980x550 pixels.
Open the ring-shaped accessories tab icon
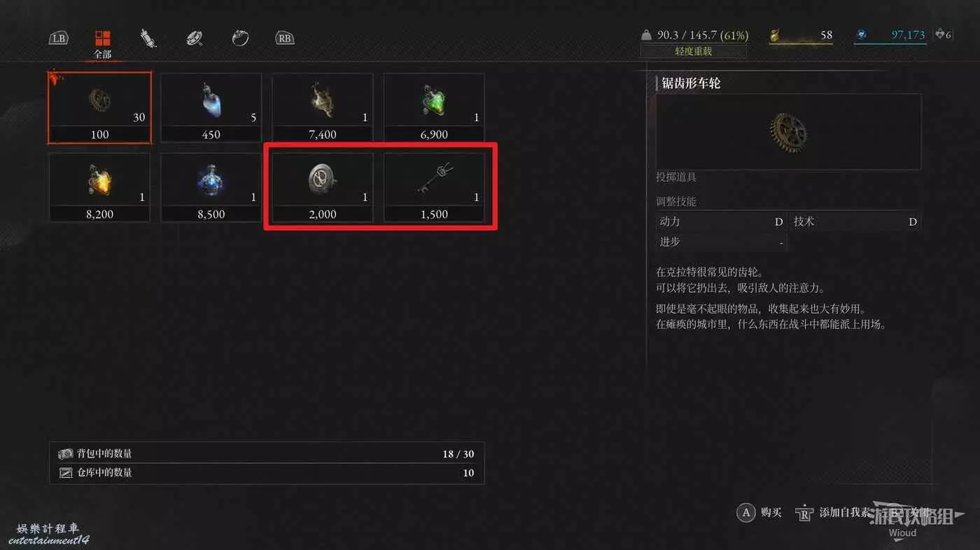tap(195, 38)
